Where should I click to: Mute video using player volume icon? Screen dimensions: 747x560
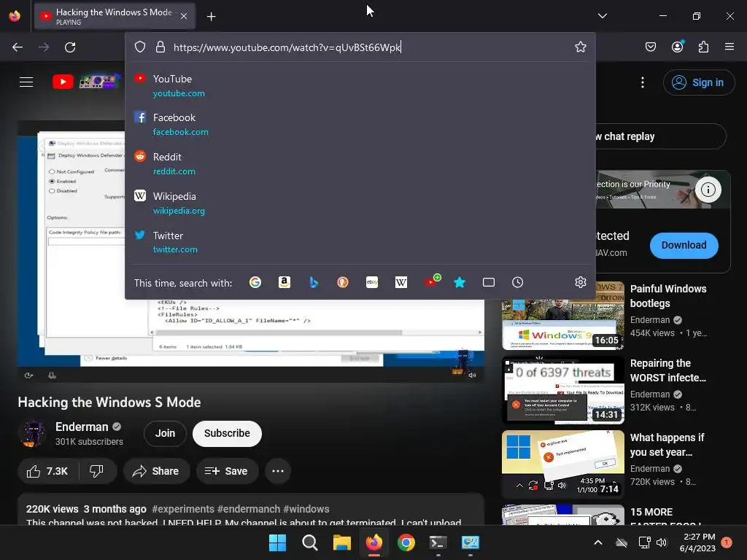click(472, 376)
